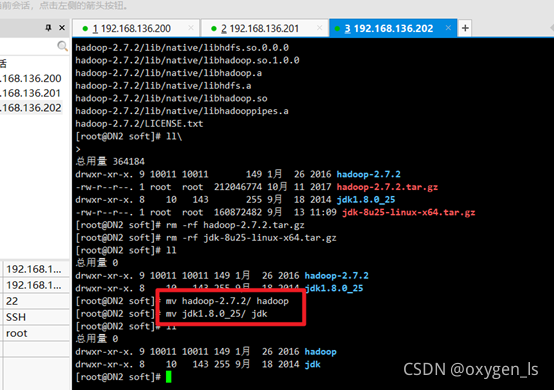Click the libhdfs.so.0.0.0 output line
Viewport: 554px width, 390px height.
click(182, 47)
